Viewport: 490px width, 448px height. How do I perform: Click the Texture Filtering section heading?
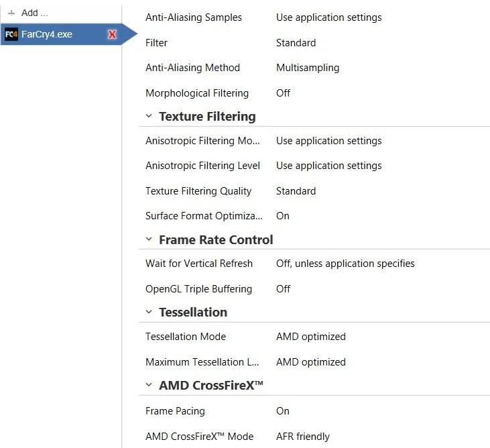click(x=208, y=116)
